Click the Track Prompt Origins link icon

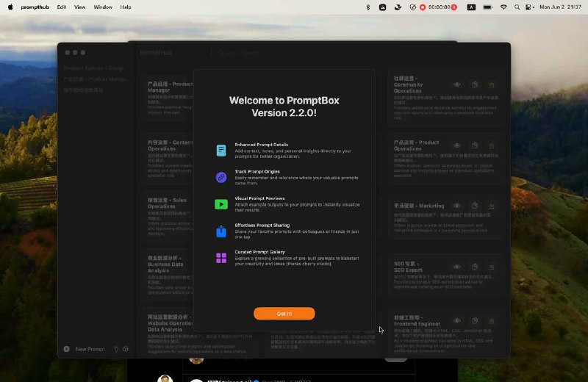pyautogui.click(x=221, y=177)
